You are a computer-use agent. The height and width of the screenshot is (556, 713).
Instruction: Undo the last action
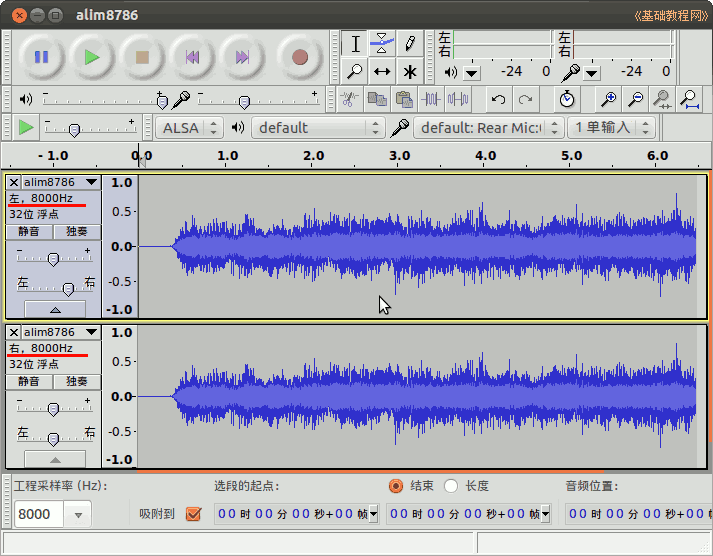click(x=498, y=99)
